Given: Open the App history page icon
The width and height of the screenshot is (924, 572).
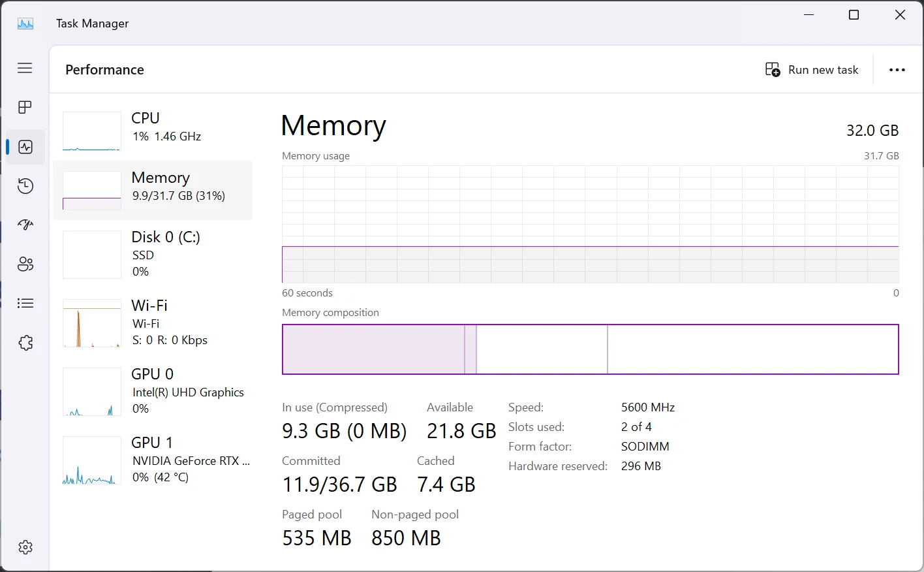Looking at the screenshot, I should coord(25,186).
